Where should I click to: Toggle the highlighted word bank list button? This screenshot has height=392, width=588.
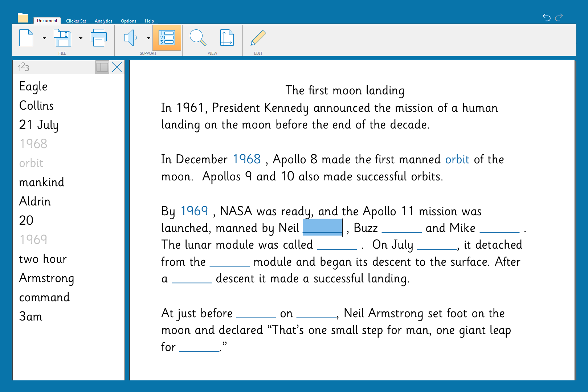click(x=167, y=38)
